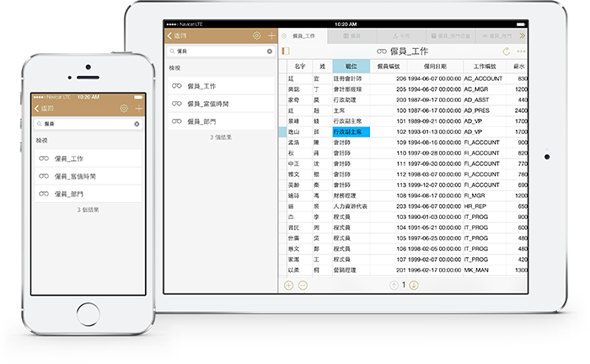
Task: Select the 工作編號 column header
Action: coord(485,67)
